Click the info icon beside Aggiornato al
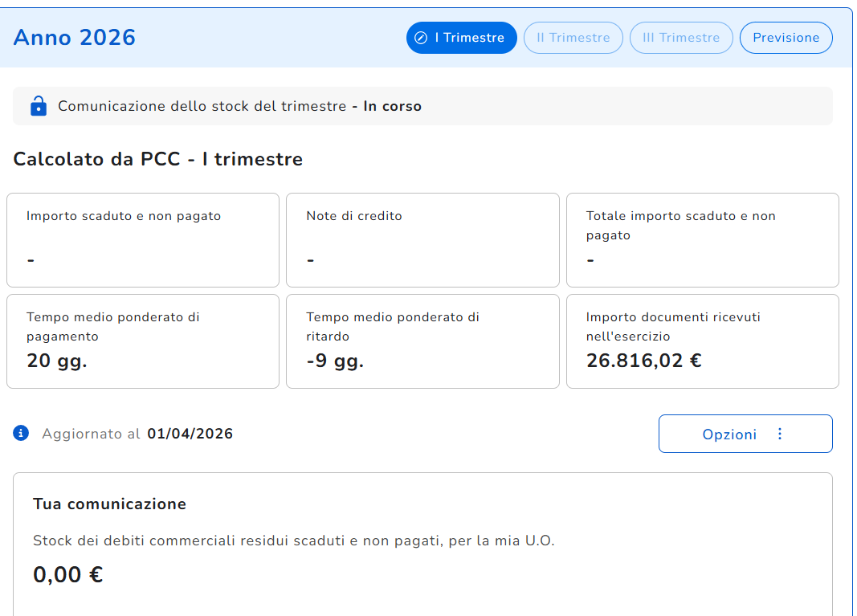Screen dimensions: 857x616 click(x=21, y=434)
